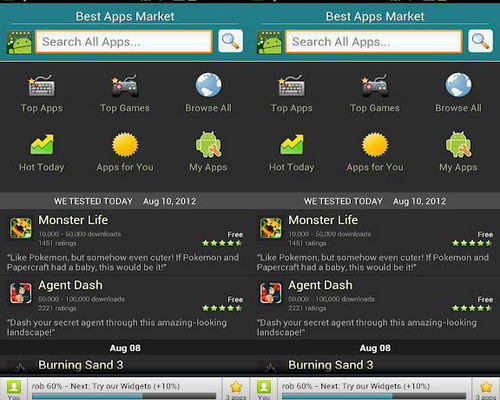Open the Monster Life title, right screen
Image resolution: width=500 pixels, height=400 pixels.
pyautogui.click(x=323, y=220)
